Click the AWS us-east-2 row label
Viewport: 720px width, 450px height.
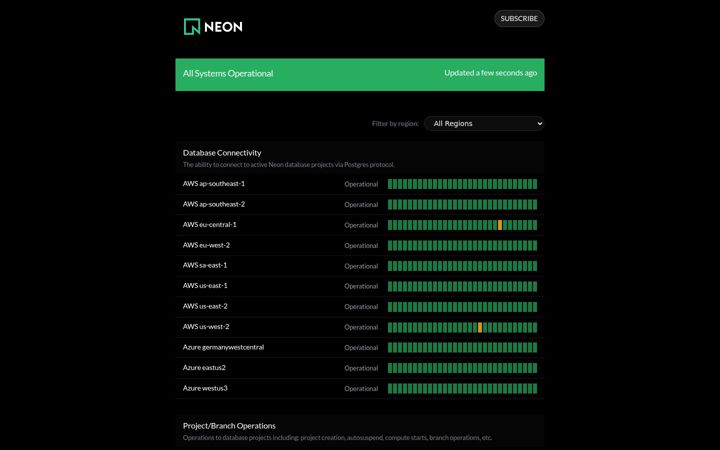click(205, 306)
